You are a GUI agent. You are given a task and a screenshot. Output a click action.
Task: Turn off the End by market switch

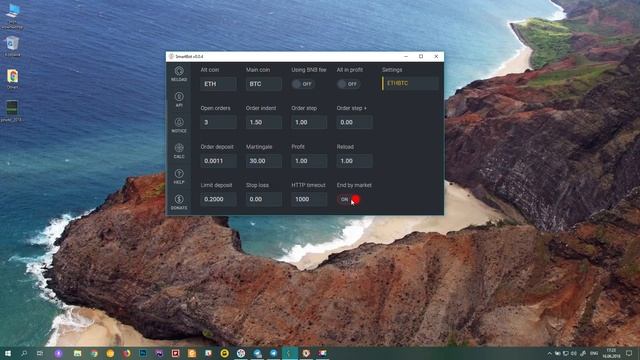pyautogui.click(x=348, y=199)
